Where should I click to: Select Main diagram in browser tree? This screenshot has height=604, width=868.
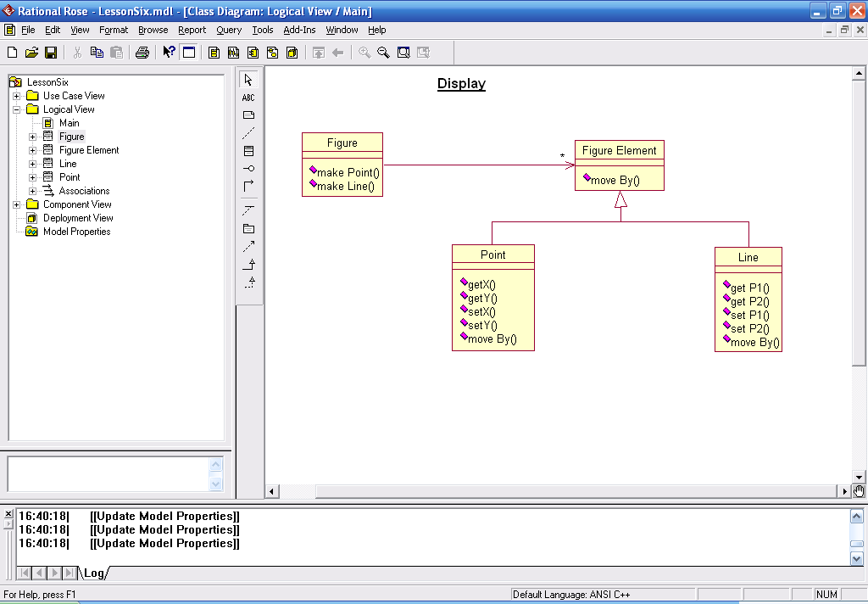click(x=70, y=123)
